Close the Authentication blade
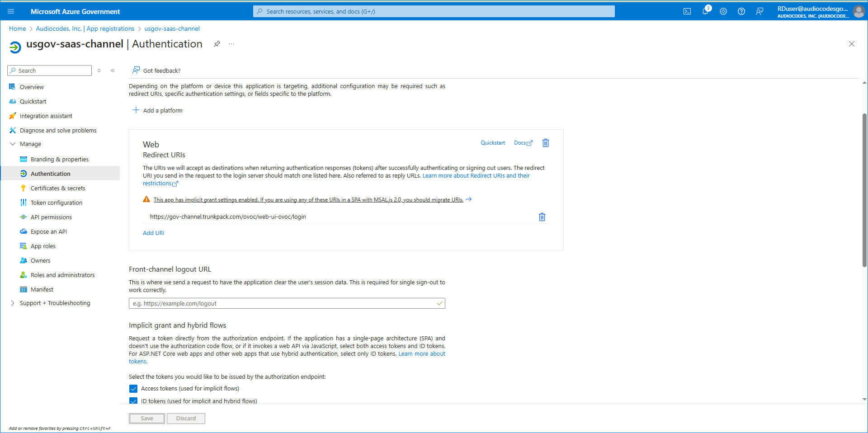This screenshot has height=433, width=868. click(852, 44)
